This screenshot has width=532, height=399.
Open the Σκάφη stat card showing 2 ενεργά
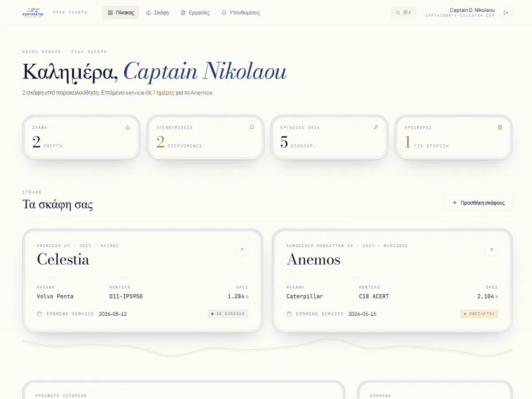[81, 137]
